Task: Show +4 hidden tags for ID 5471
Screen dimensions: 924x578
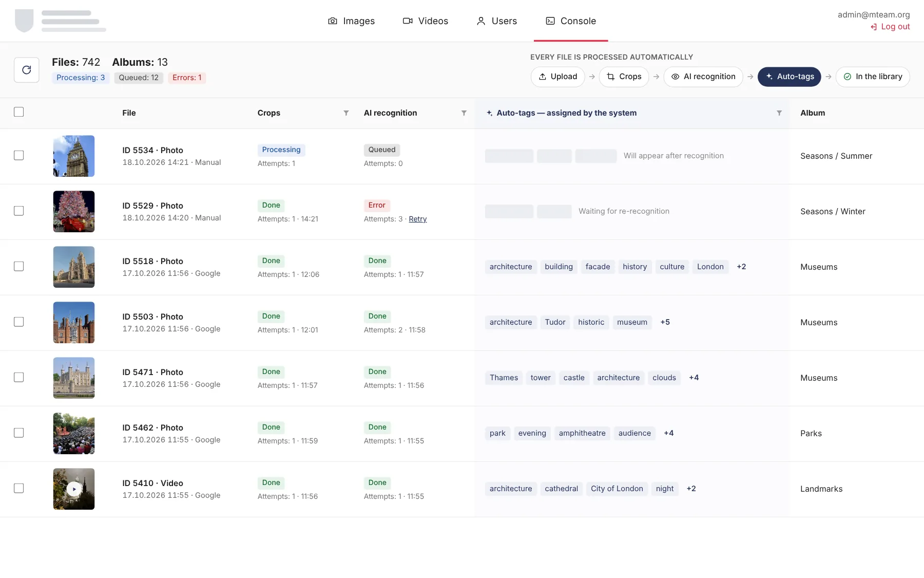Action: click(x=694, y=378)
